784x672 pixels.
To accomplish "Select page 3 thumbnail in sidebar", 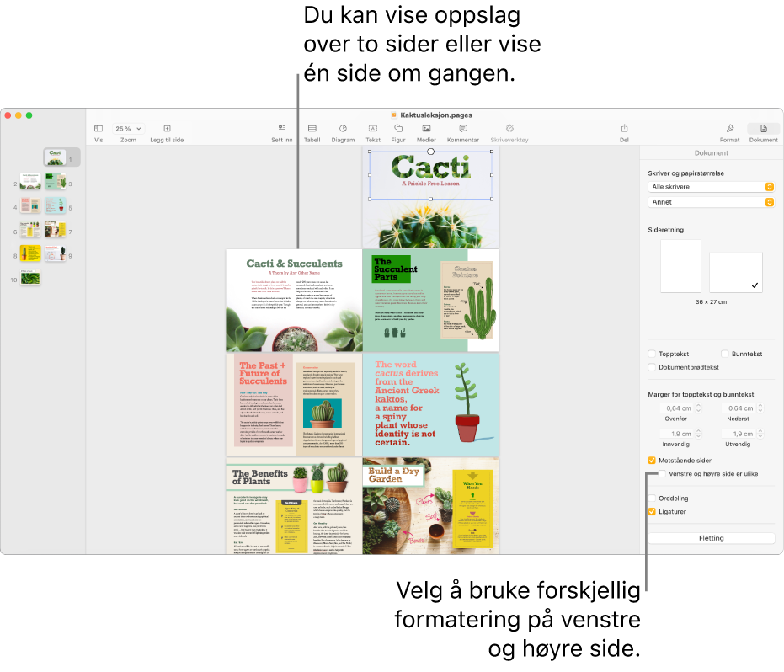I will pyautogui.click(x=56, y=182).
